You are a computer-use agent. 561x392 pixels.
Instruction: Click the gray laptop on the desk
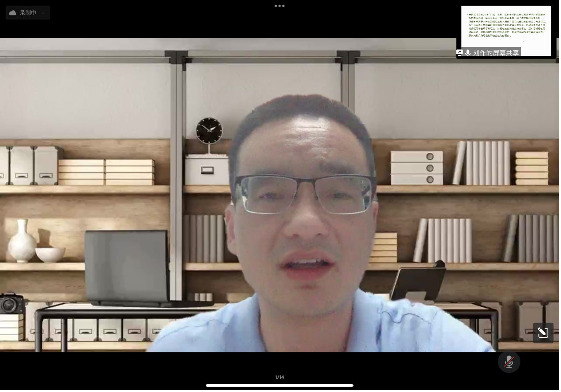tap(127, 267)
